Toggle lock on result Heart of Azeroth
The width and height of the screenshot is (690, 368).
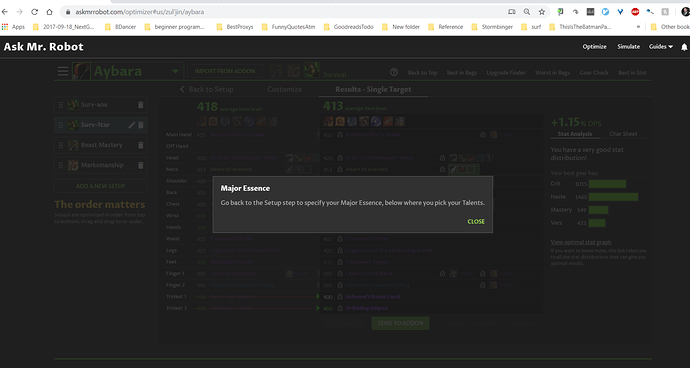pos(340,169)
